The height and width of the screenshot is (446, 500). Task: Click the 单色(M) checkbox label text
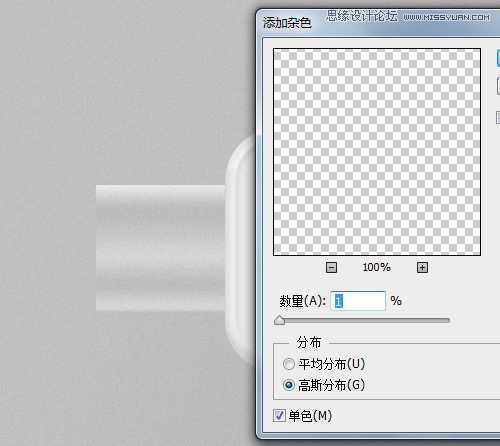tap(310, 416)
